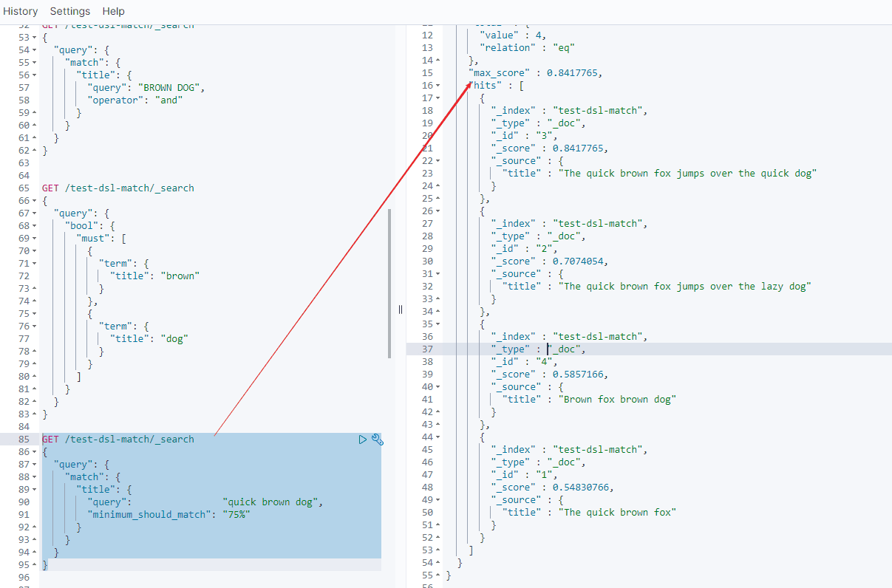The image size is (892, 588).
Task: Open the Settings menu
Action: pos(70,11)
